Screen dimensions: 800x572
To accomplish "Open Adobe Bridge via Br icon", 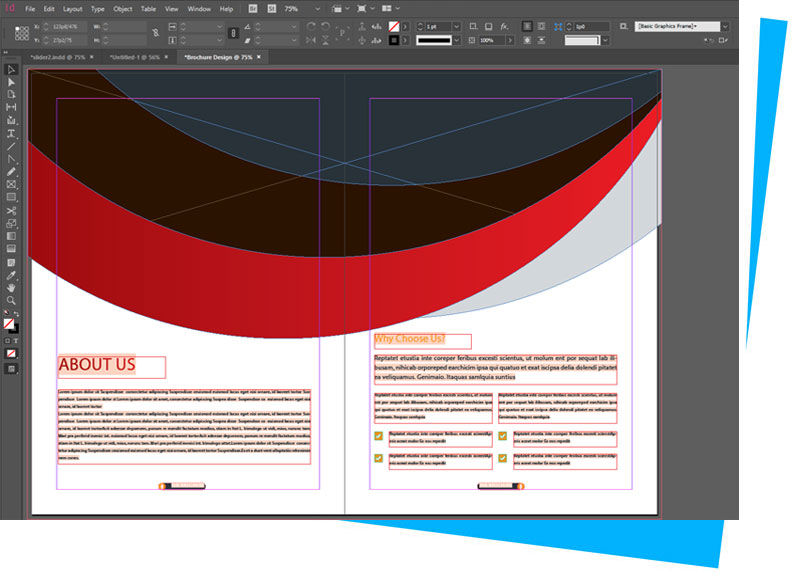I will click(x=253, y=9).
